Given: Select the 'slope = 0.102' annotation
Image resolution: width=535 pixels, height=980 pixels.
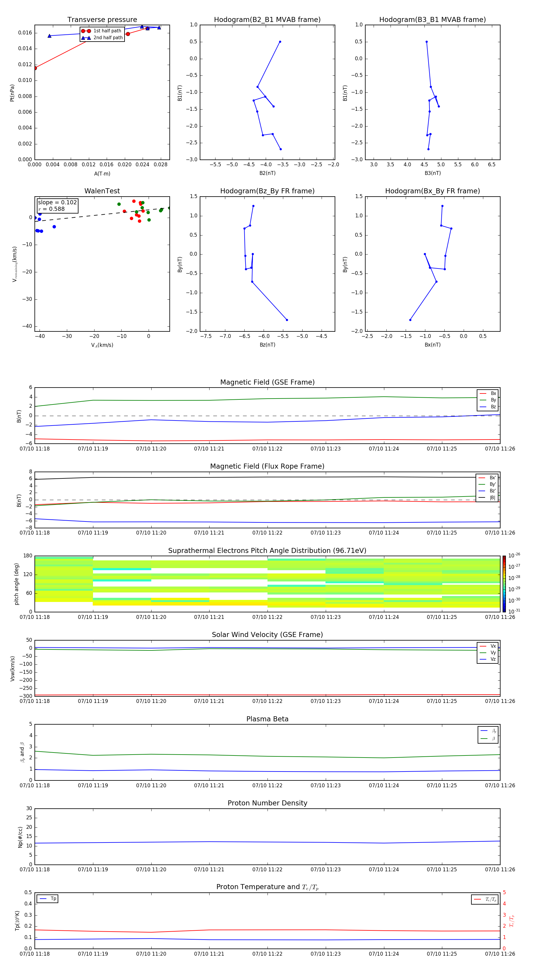Looking at the screenshot, I should 57,203.
